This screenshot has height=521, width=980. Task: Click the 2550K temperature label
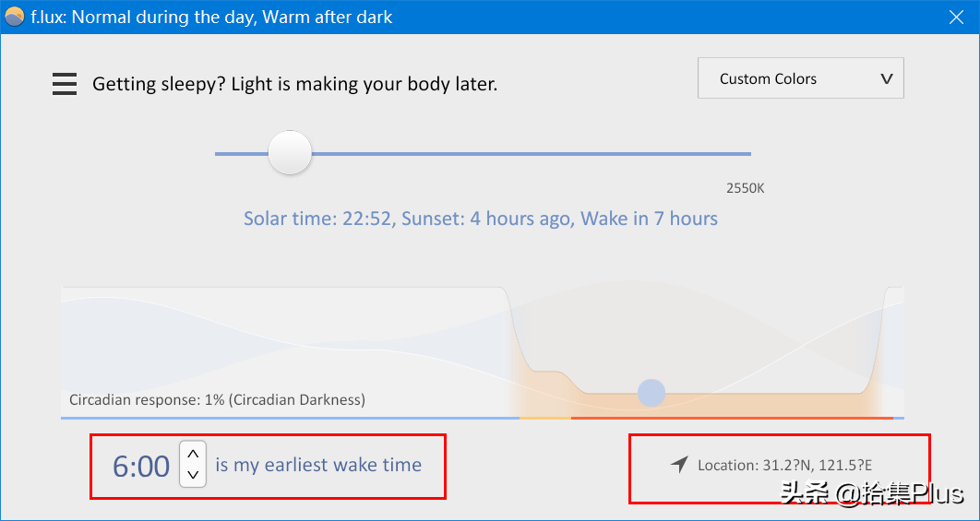745,188
